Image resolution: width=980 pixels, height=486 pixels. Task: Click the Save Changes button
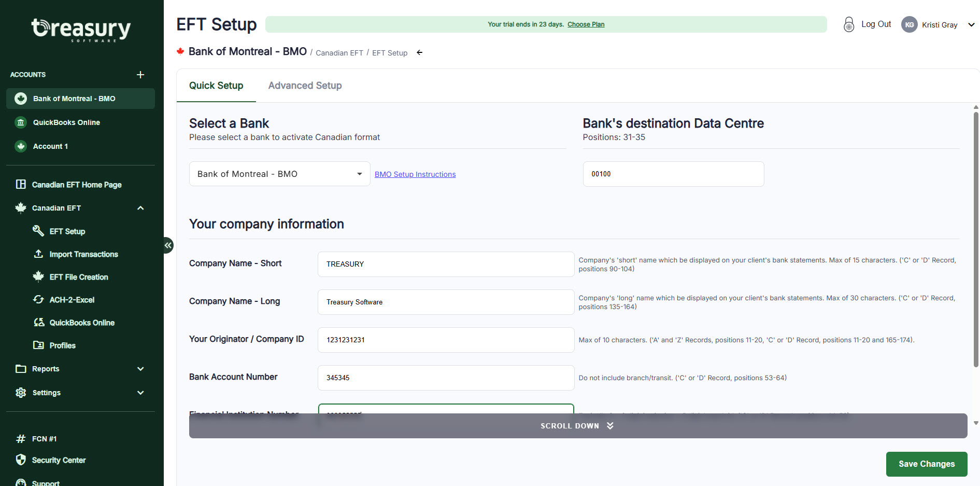927,464
